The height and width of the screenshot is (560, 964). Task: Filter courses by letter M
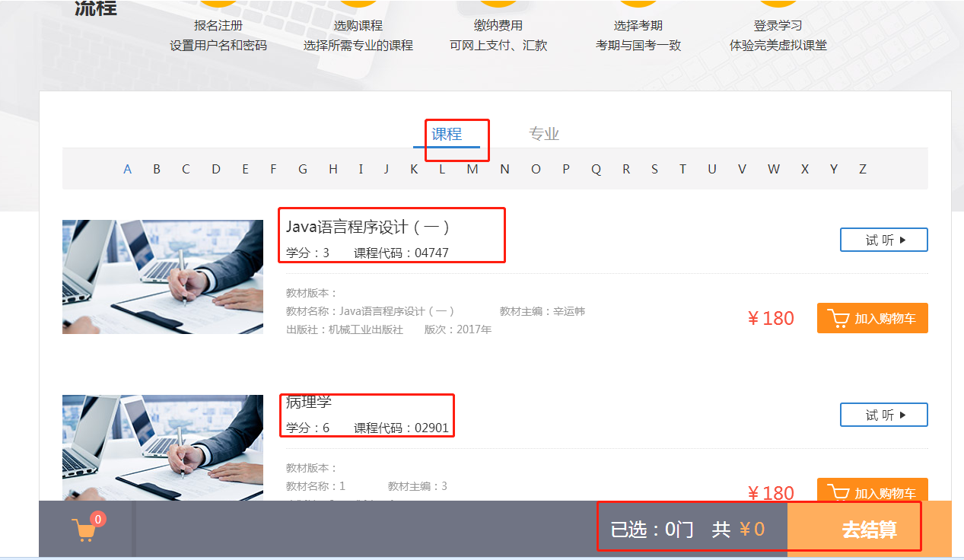[x=472, y=169]
